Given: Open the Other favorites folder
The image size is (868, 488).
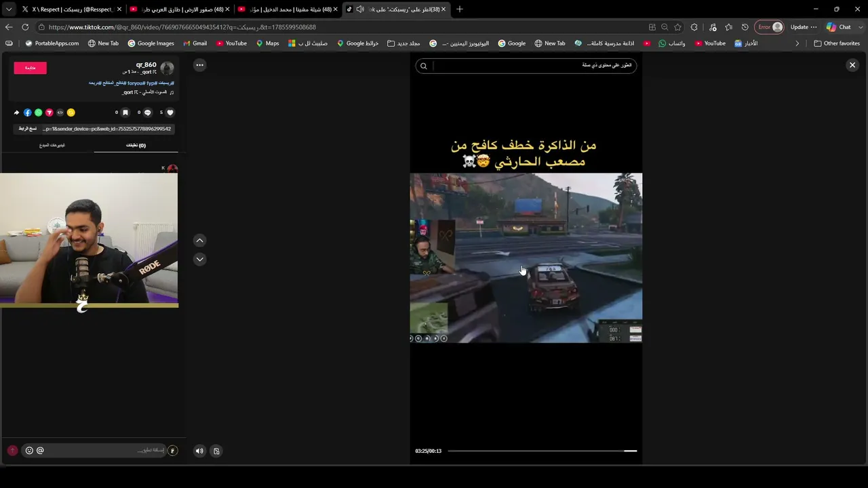Looking at the screenshot, I should pyautogui.click(x=837, y=43).
